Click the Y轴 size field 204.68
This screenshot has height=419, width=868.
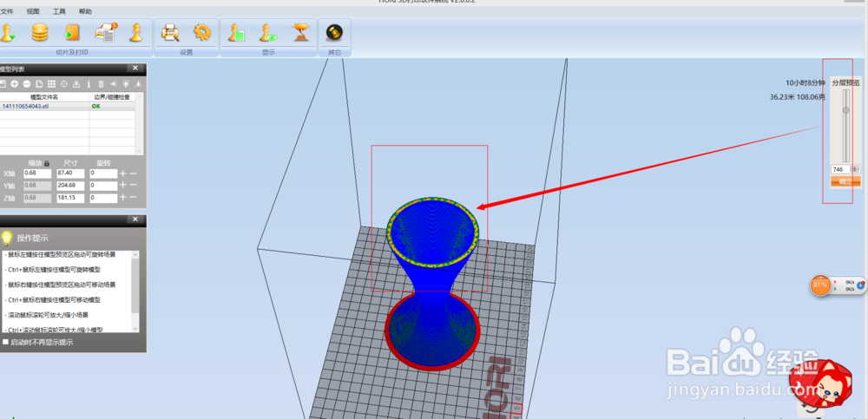point(70,186)
